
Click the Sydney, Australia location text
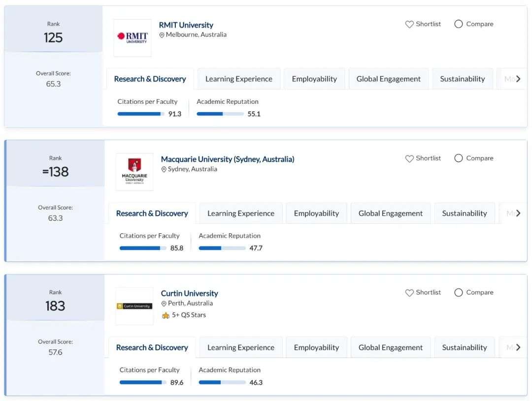click(x=193, y=169)
